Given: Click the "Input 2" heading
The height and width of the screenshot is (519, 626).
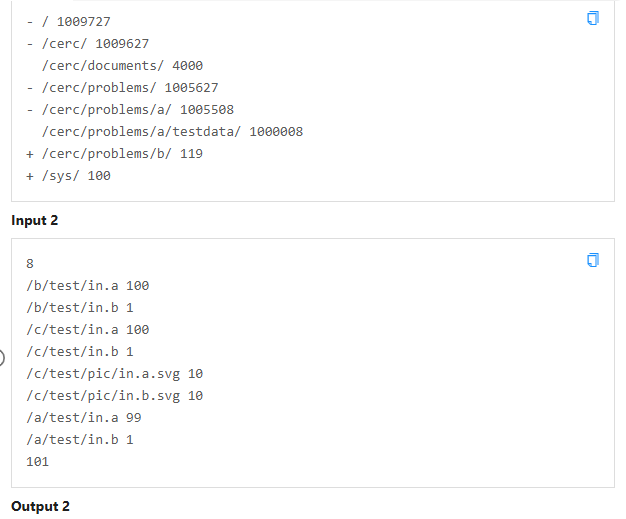Looking at the screenshot, I should [x=35, y=220].
